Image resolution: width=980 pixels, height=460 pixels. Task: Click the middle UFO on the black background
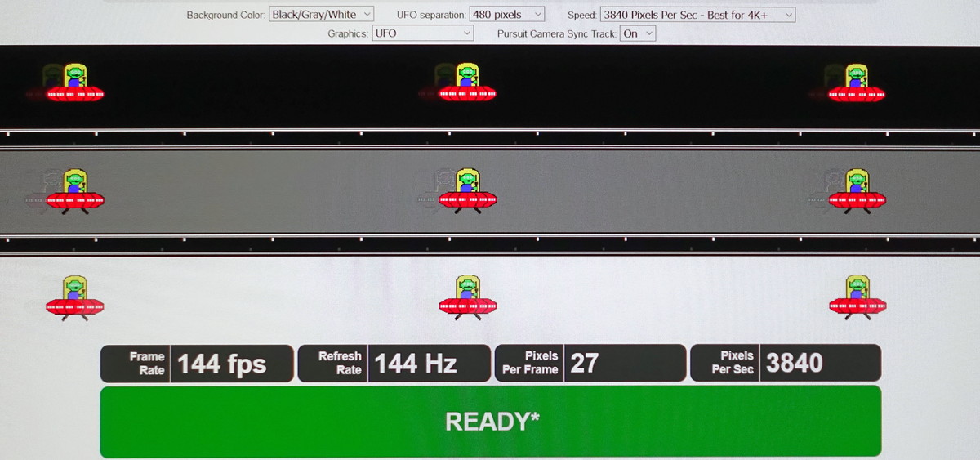pyautogui.click(x=467, y=83)
